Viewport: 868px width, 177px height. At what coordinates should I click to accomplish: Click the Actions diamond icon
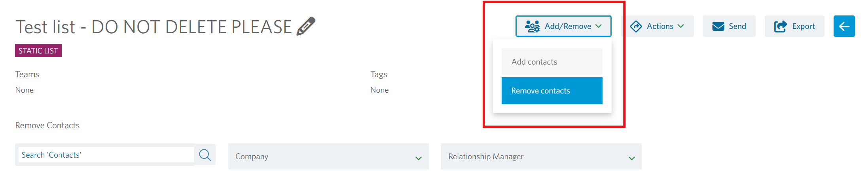[x=636, y=27]
